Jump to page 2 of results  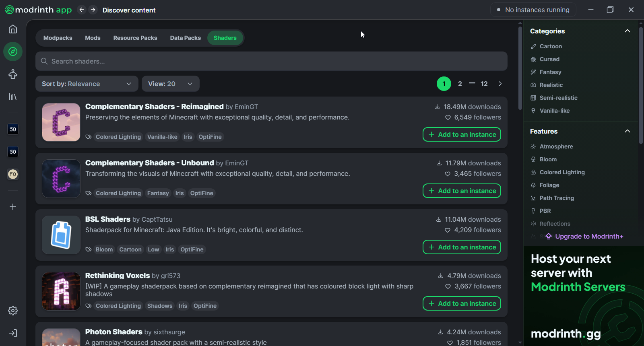(460, 84)
